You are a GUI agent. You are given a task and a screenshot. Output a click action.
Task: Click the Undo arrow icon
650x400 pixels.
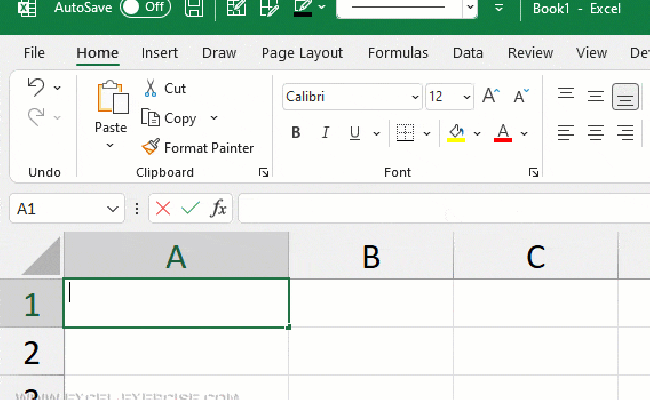[x=36, y=87]
